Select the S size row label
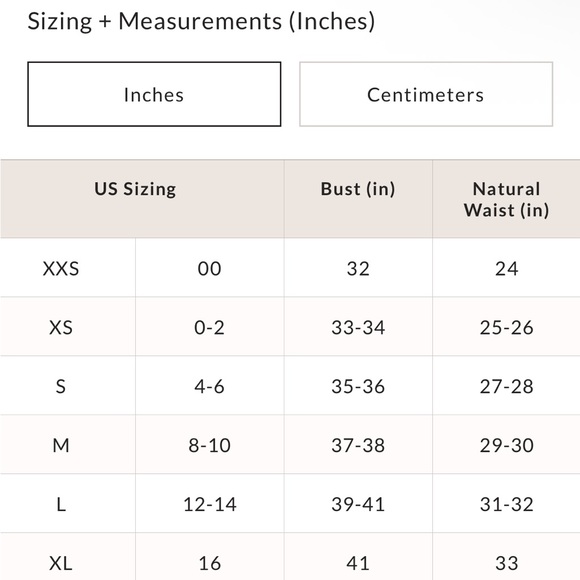Screen dimensions: 580x580 pos(61,387)
